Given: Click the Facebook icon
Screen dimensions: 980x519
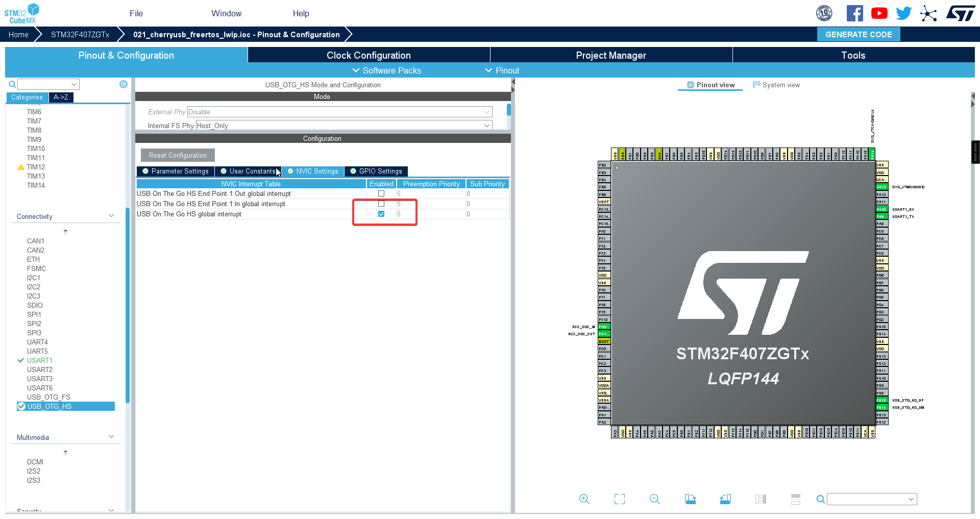Looking at the screenshot, I should point(854,13).
